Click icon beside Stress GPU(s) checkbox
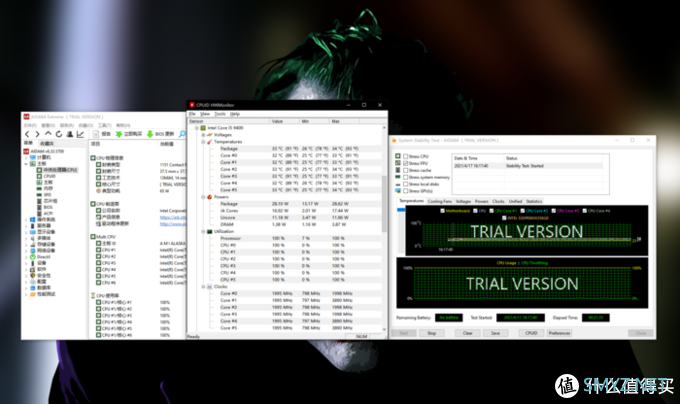680x404 pixels. 398,191
